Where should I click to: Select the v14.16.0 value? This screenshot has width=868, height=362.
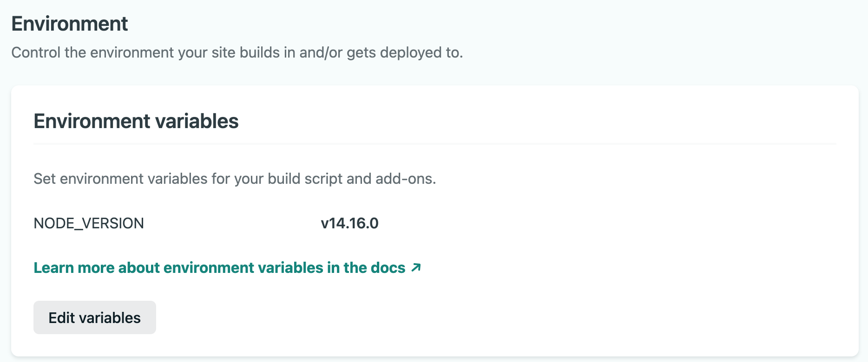(x=349, y=223)
